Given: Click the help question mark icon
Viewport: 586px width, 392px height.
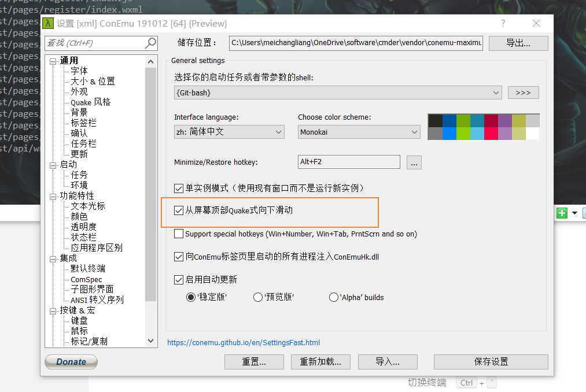Looking at the screenshot, I should point(503,24).
